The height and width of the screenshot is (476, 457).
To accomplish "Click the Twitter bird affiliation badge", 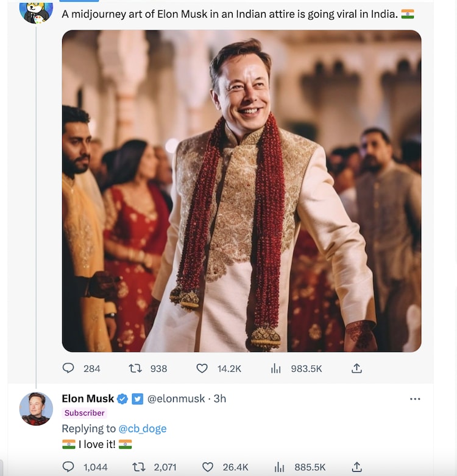I will (138, 399).
